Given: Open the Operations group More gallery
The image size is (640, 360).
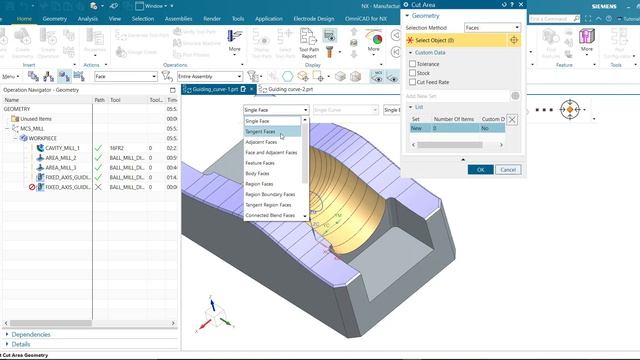Looking at the screenshot, I should (234, 43).
